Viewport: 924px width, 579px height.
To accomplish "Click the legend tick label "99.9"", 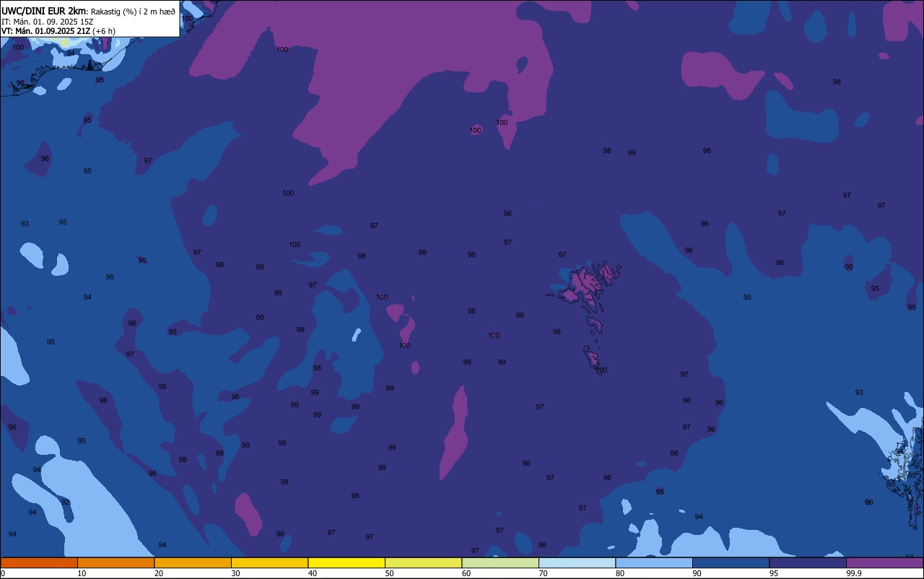I will tap(854, 573).
